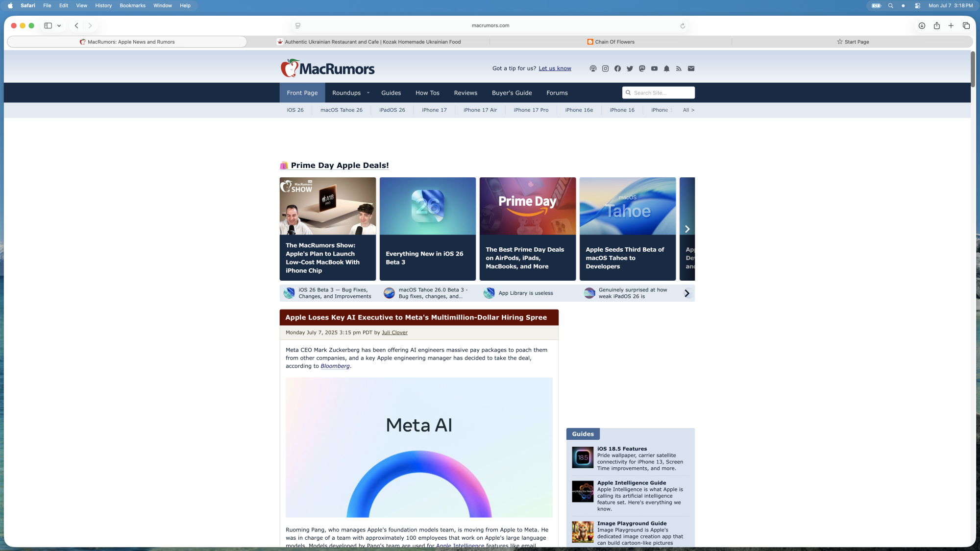
Task: Open macOS Tahoe Third Beta card
Action: 628,229
